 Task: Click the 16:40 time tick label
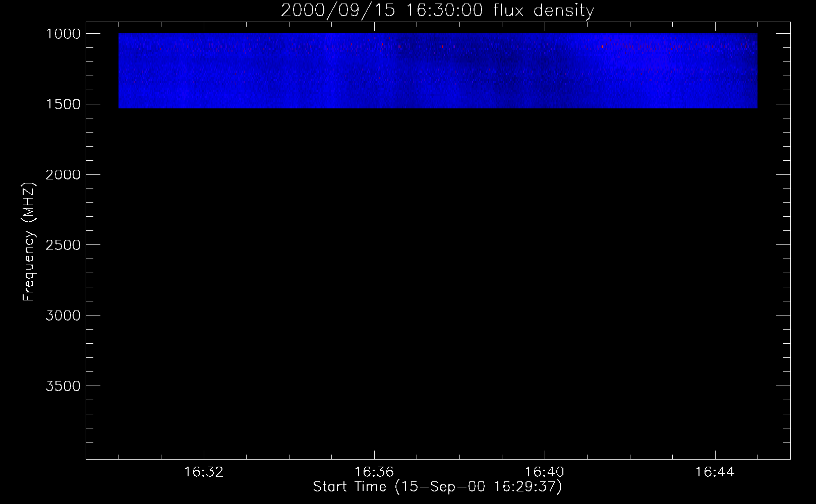point(545,472)
